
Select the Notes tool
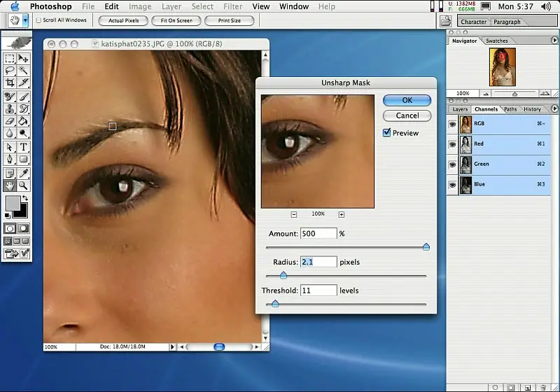[10, 174]
